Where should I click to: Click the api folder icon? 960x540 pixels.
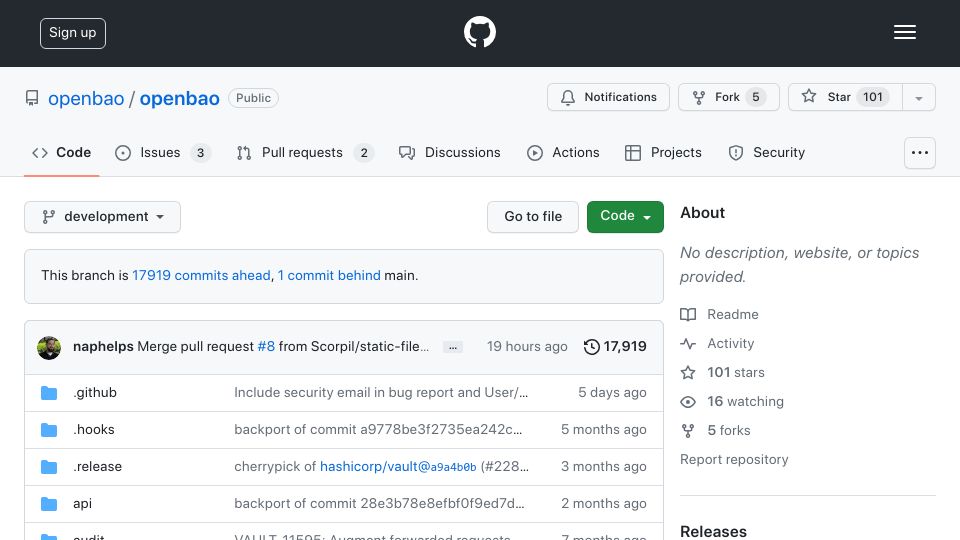tap(49, 504)
